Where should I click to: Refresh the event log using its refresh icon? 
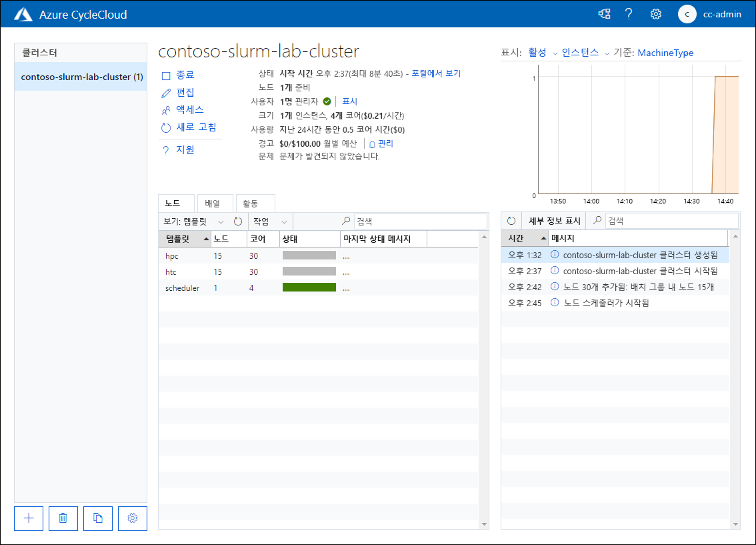509,221
